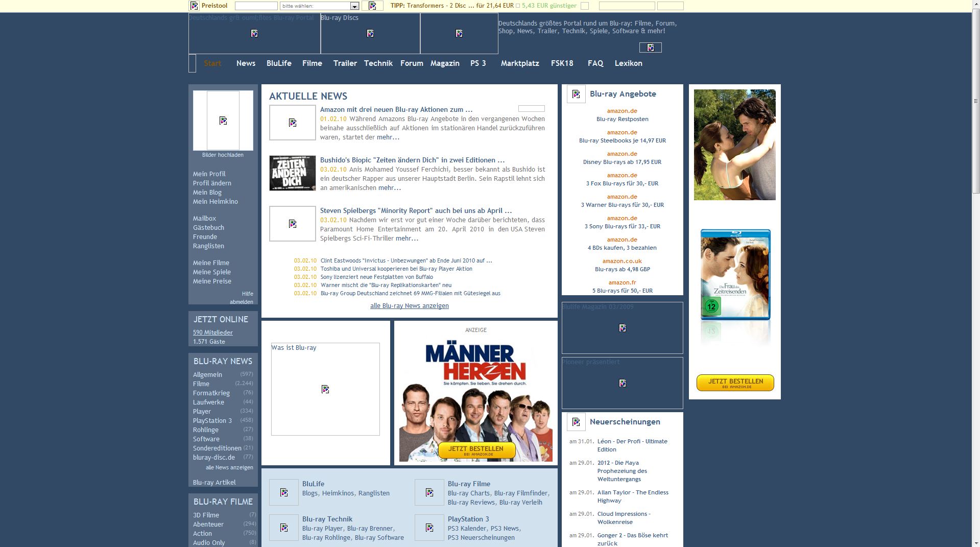Open the Minority Report news thumbnail
980x547 pixels.
coord(293,224)
